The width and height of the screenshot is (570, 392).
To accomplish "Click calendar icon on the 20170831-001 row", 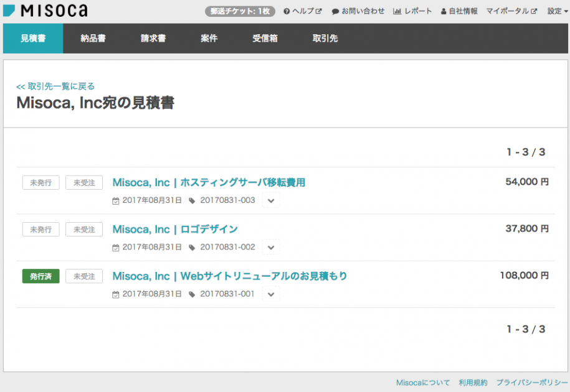I will point(116,294).
